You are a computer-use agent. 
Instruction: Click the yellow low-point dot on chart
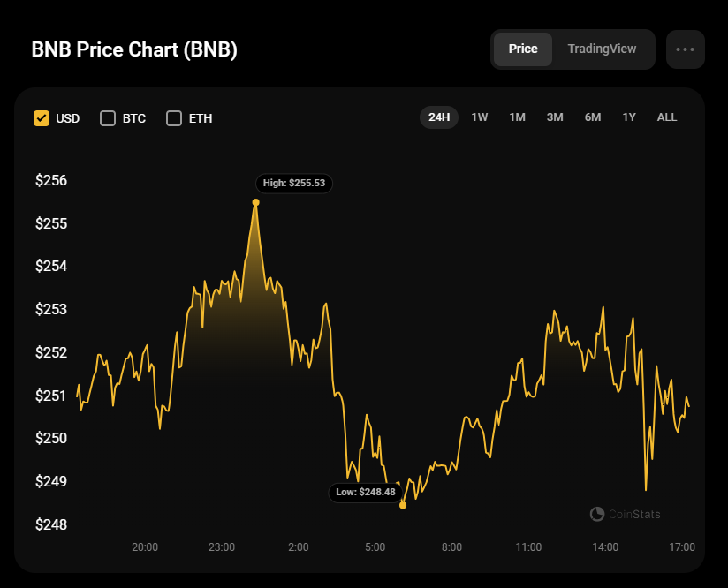[403, 505]
